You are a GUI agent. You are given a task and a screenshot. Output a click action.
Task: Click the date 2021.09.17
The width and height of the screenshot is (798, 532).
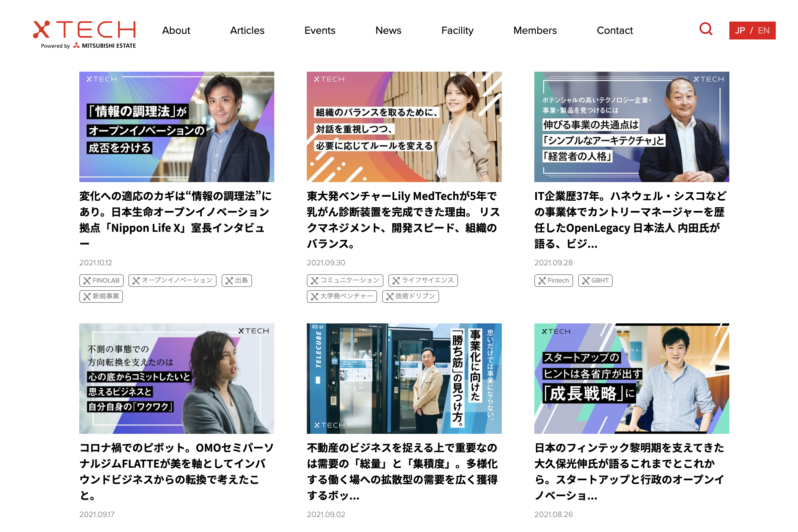(97, 514)
